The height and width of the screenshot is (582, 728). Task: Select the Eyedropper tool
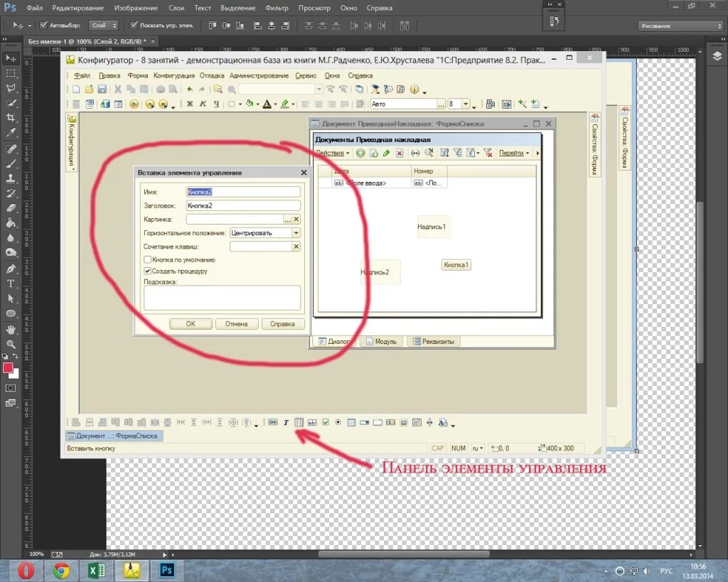11,133
